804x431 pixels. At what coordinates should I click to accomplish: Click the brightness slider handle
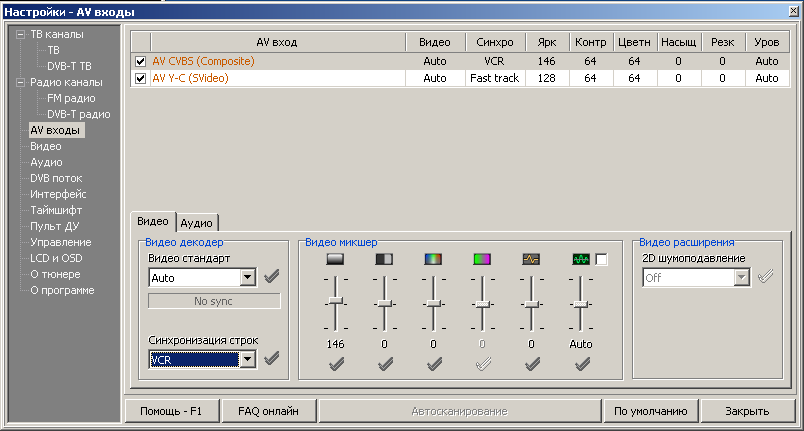coord(335,301)
